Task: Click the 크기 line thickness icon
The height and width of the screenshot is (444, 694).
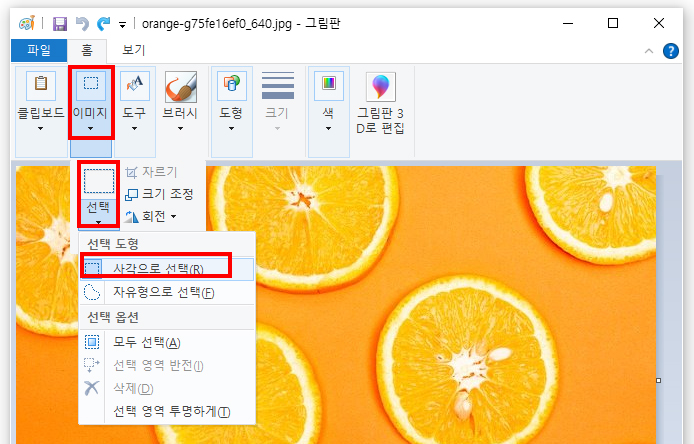Action: [x=278, y=85]
